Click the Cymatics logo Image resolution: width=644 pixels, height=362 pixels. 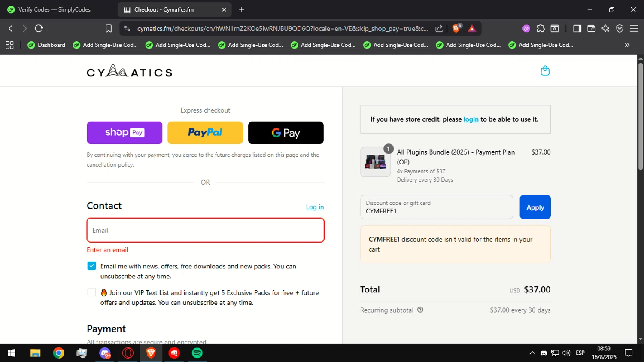pyautogui.click(x=129, y=71)
